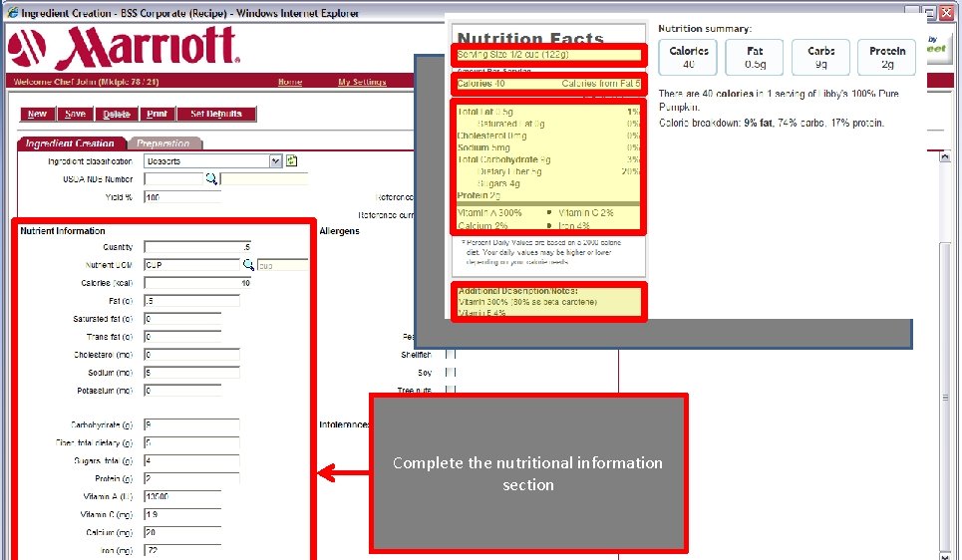Viewport: 962px width, 560px height.
Task: Click the refresh icon beside Ingredient classification
Action: click(292, 160)
